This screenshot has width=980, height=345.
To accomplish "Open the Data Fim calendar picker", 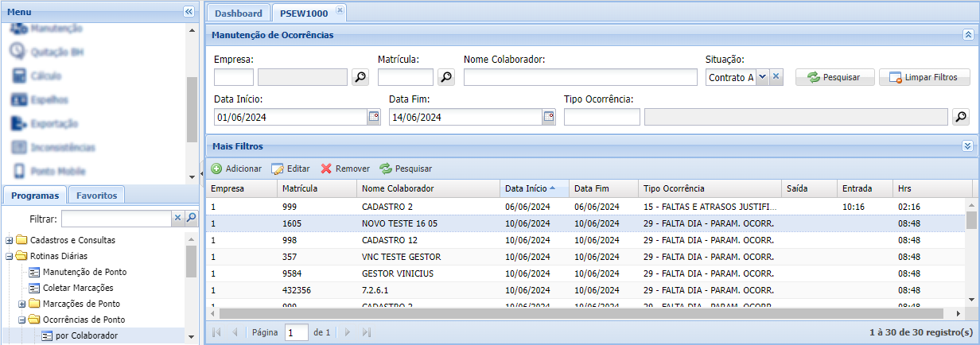I will click(x=548, y=117).
